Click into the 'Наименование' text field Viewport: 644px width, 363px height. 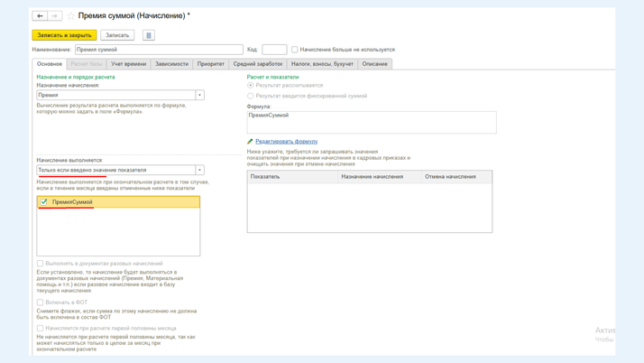coord(158,50)
